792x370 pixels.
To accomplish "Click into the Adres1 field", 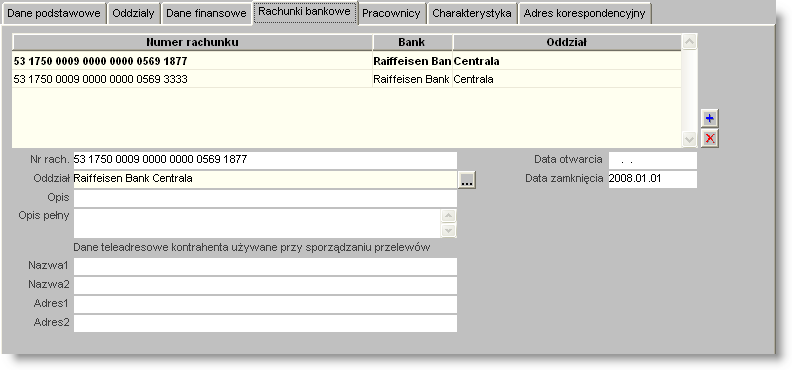I will point(265,304).
